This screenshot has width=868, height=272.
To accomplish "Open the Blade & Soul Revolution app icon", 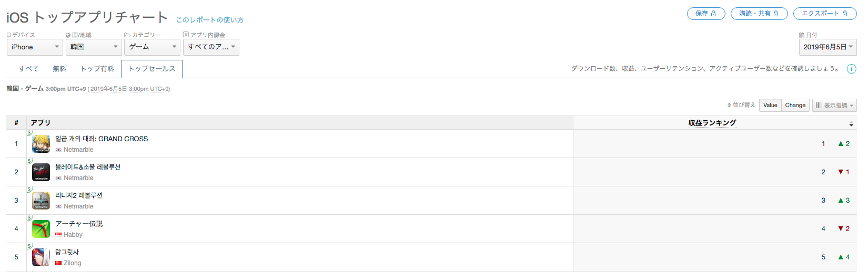I will (41, 172).
